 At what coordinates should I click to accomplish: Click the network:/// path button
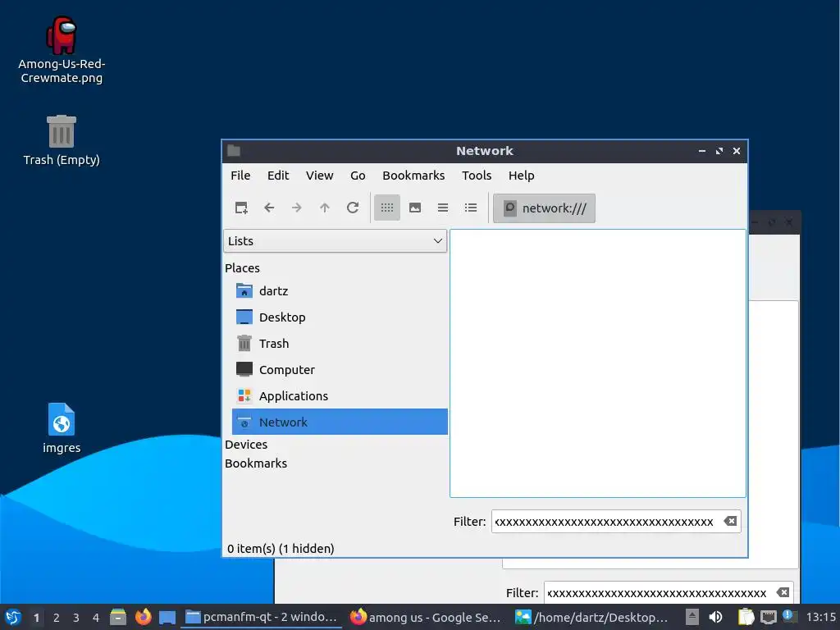pos(544,208)
